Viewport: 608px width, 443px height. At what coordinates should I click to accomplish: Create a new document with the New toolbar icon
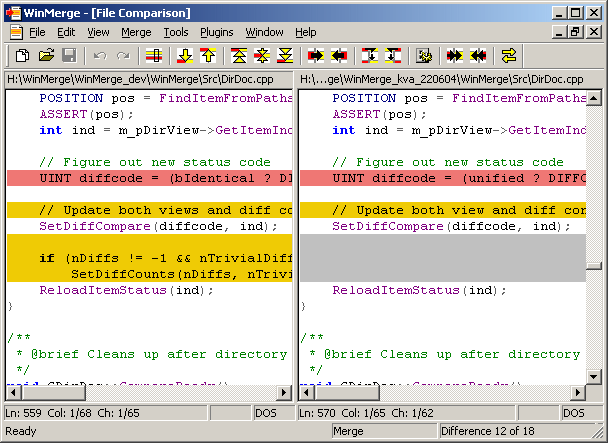pos(22,56)
